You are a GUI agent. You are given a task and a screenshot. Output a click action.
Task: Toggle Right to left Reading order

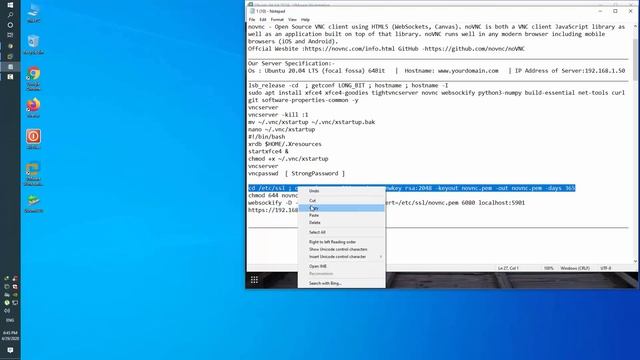pyautogui.click(x=342, y=242)
